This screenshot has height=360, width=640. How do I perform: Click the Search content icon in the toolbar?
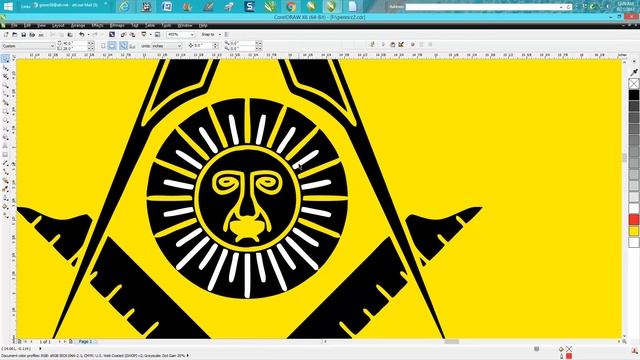point(112,35)
